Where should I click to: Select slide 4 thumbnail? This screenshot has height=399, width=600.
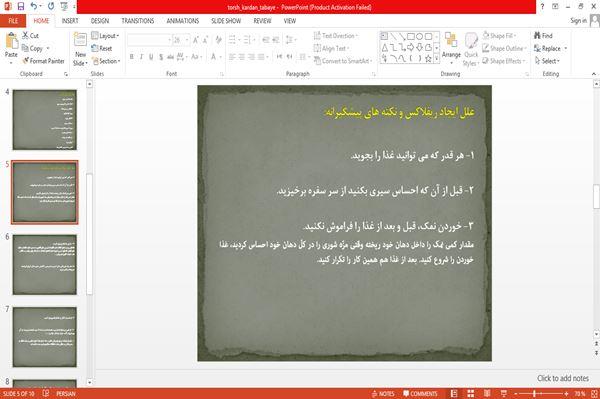click(x=45, y=120)
